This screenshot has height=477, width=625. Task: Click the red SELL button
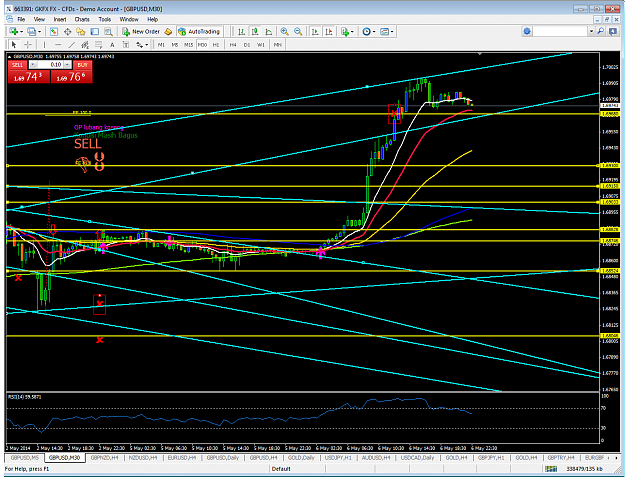18,65
